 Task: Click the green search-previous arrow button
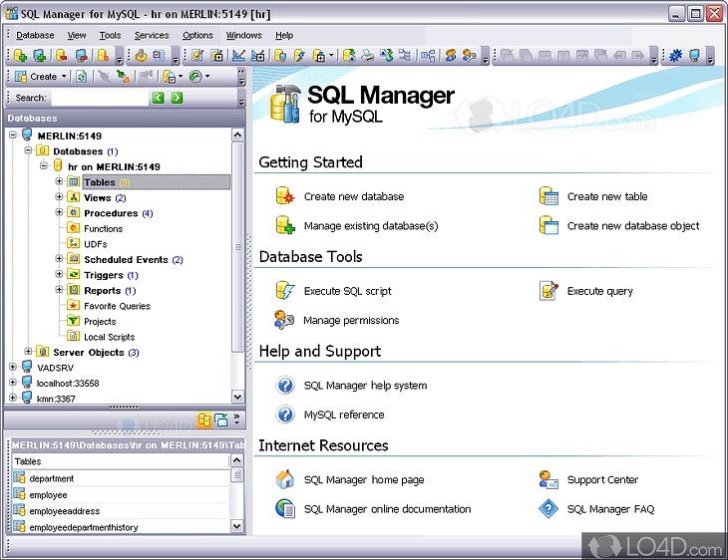pyautogui.click(x=158, y=98)
